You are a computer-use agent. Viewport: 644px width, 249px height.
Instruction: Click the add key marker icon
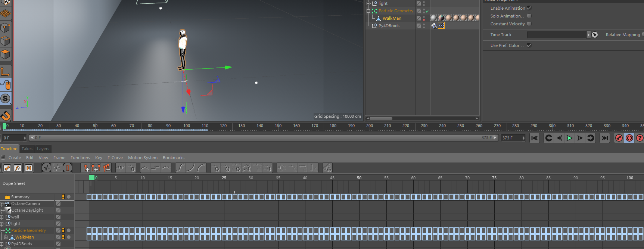[86, 168]
